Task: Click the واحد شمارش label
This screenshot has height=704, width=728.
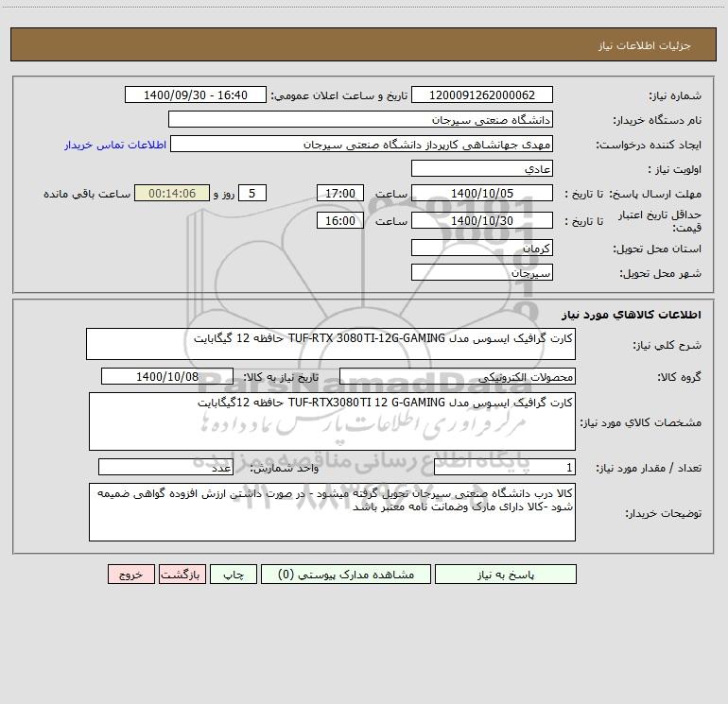Action: [285, 469]
